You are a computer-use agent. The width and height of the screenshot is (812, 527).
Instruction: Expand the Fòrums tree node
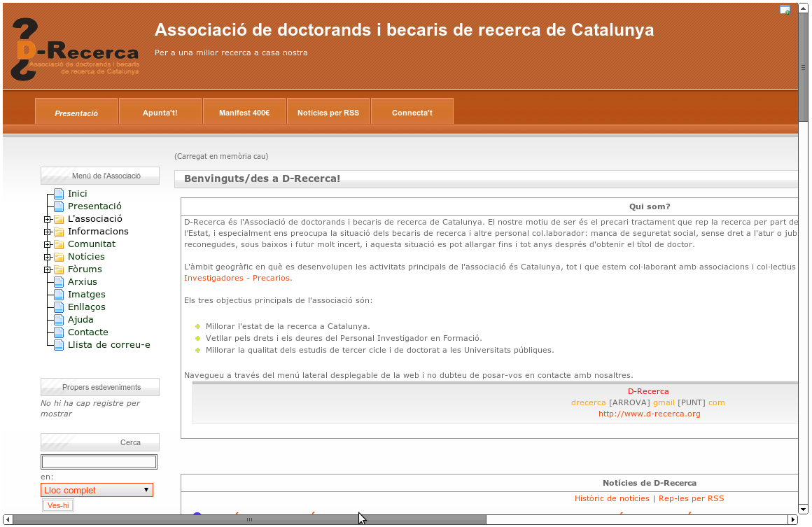coord(47,269)
